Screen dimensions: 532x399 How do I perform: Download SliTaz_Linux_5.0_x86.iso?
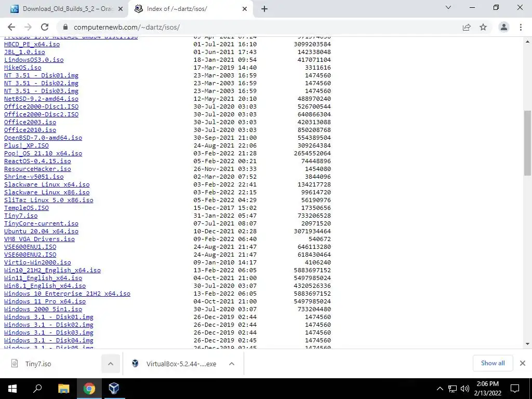pyautogui.click(x=49, y=200)
